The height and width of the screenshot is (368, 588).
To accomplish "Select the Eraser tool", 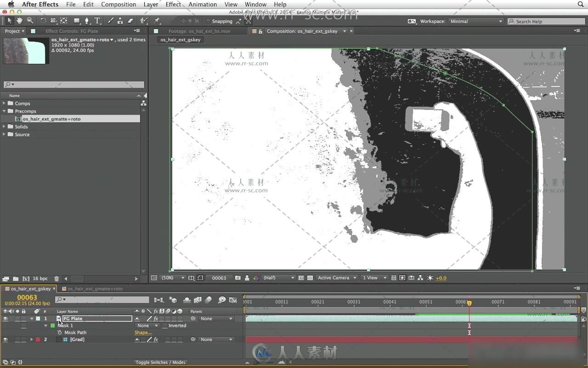I will click(x=130, y=21).
